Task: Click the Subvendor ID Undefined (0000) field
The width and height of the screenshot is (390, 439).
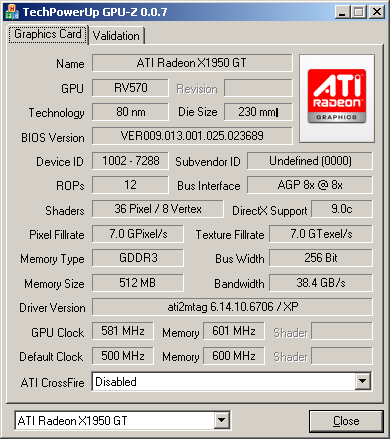Action: (310, 161)
